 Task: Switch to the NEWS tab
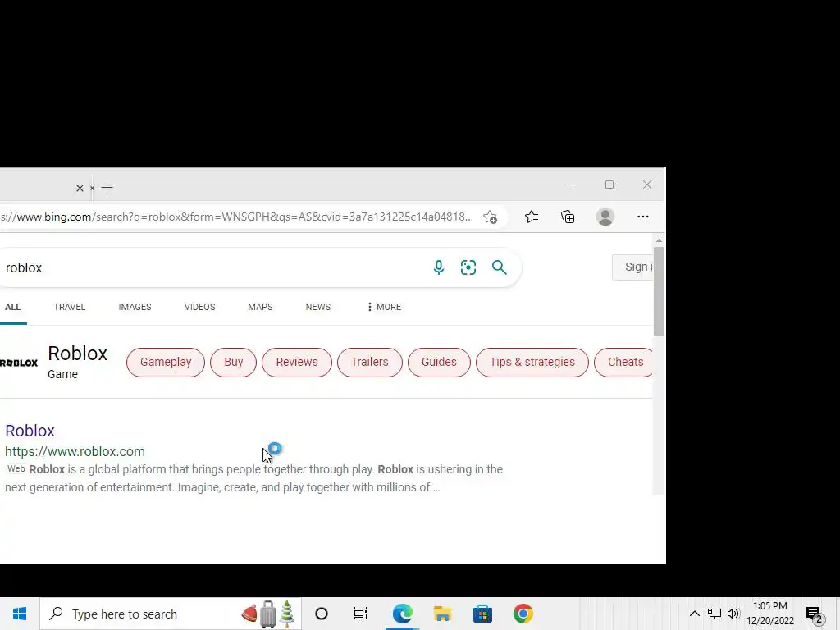(x=318, y=307)
